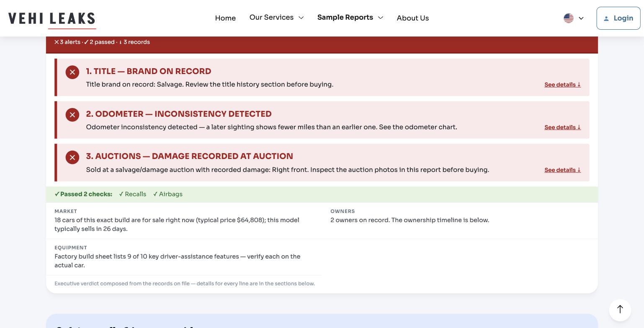The image size is (644, 328).
Task: Click the 'Sold at a salvage/damage auction' description
Action: click(287, 170)
